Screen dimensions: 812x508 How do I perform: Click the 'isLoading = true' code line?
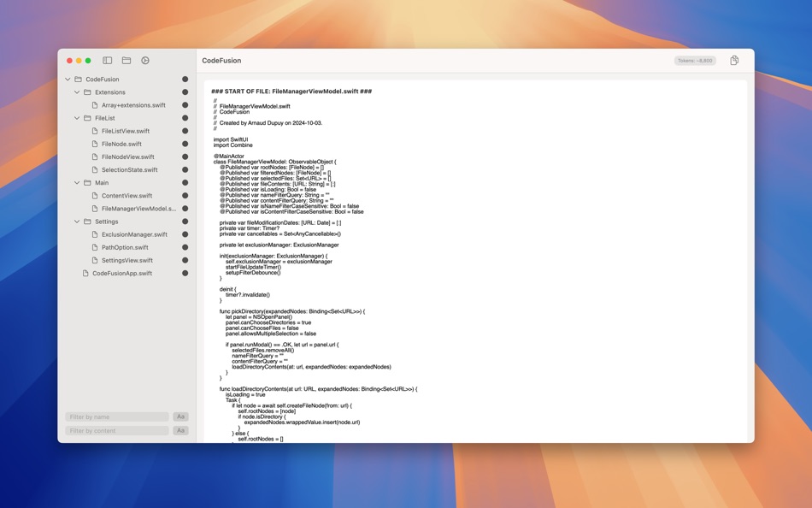[245, 394]
